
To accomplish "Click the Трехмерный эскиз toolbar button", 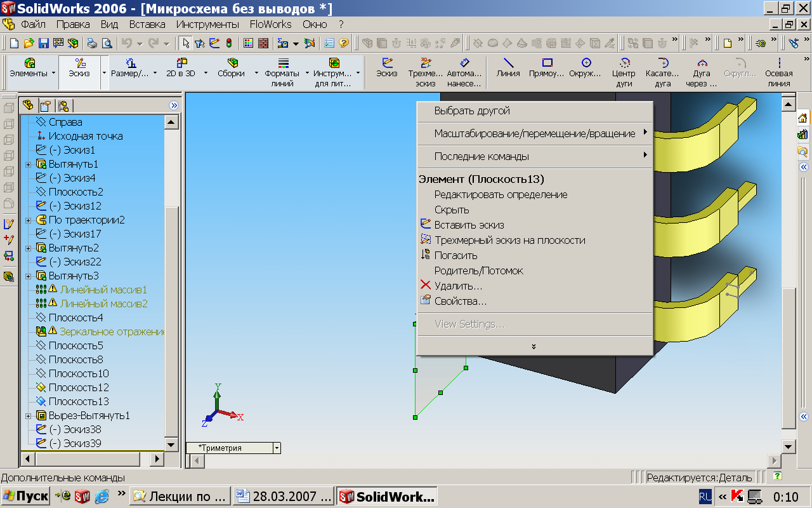I will (426, 72).
